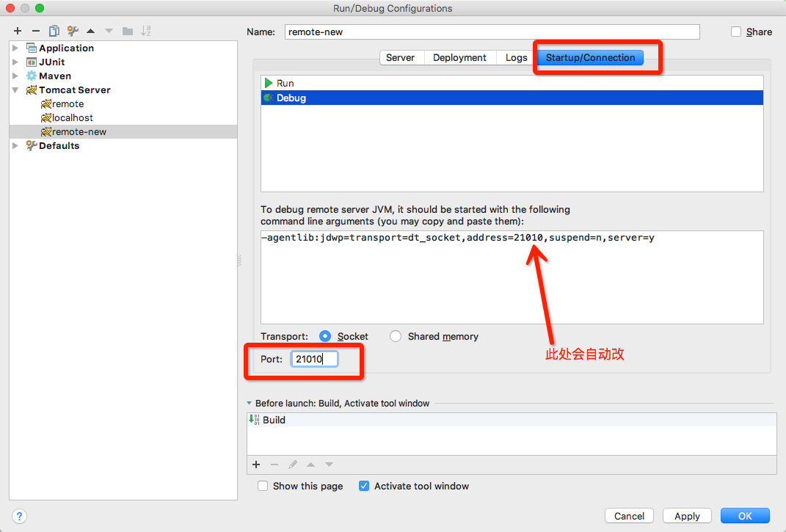This screenshot has width=786, height=532.
Task: Click the Port input field
Action: tap(314, 359)
